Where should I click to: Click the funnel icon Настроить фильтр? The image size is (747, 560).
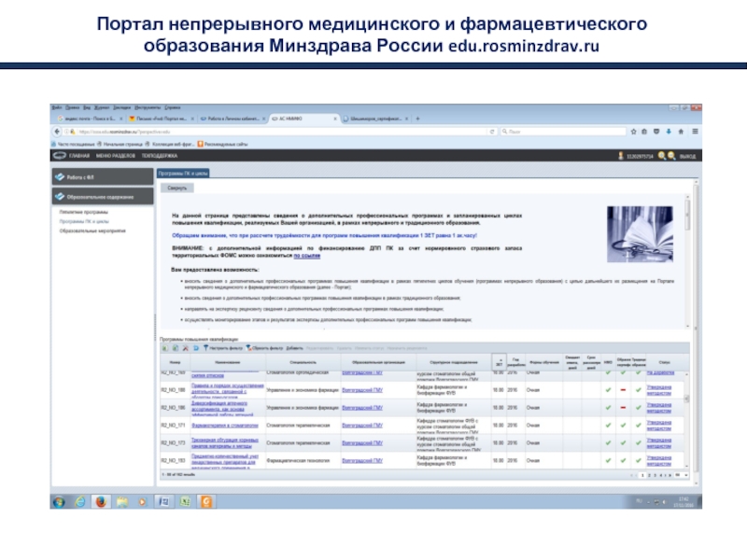click(206, 347)
